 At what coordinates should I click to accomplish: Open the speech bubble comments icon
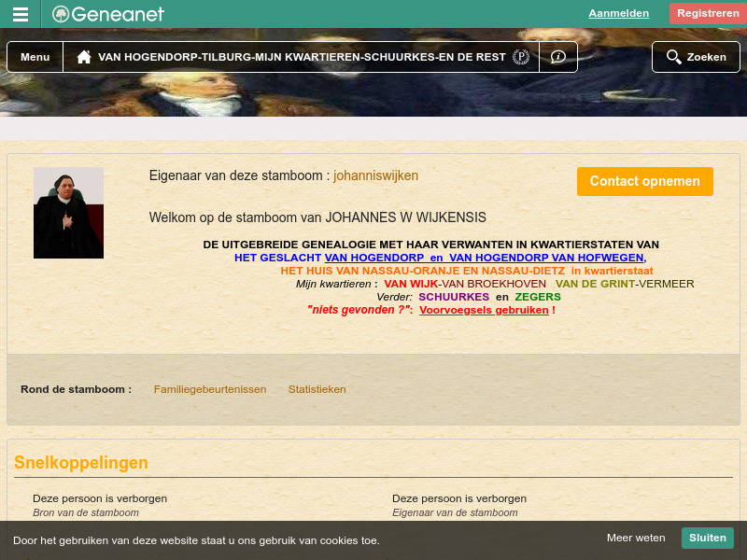(558, 56)
